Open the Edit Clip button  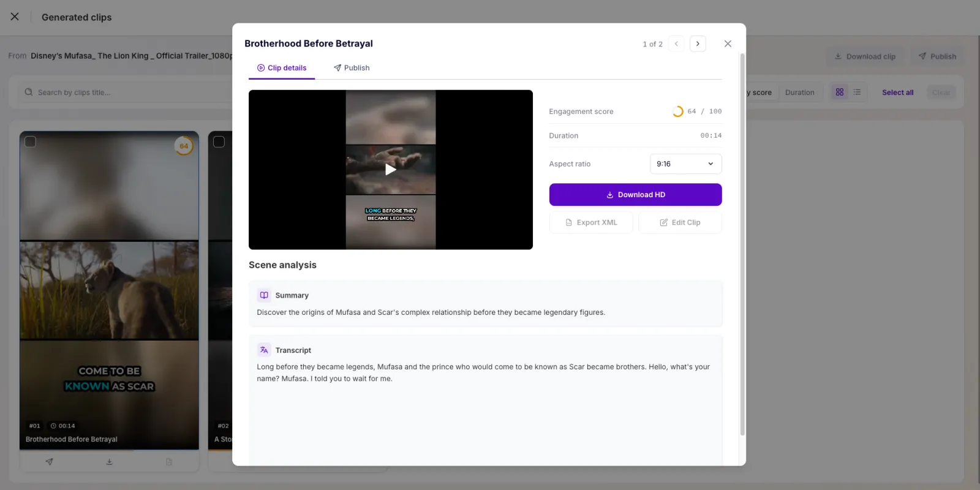[680, 222]
